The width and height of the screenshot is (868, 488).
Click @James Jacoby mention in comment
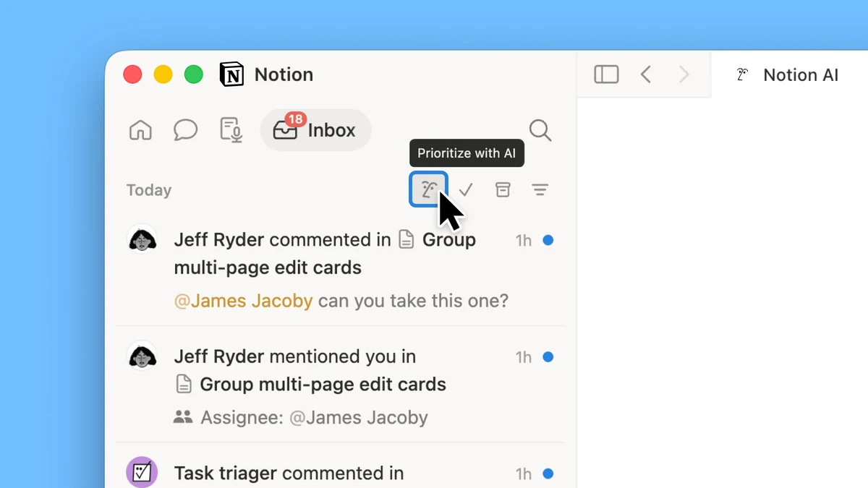(x=243, y=301)
